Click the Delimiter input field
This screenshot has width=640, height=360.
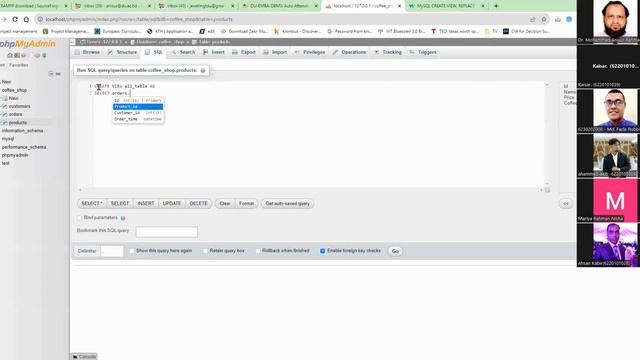coord(112,251)
